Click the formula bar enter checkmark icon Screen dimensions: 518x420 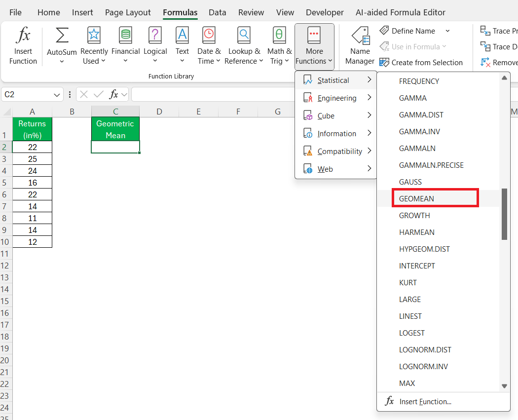pyautogui.click(x=99, y=94)
